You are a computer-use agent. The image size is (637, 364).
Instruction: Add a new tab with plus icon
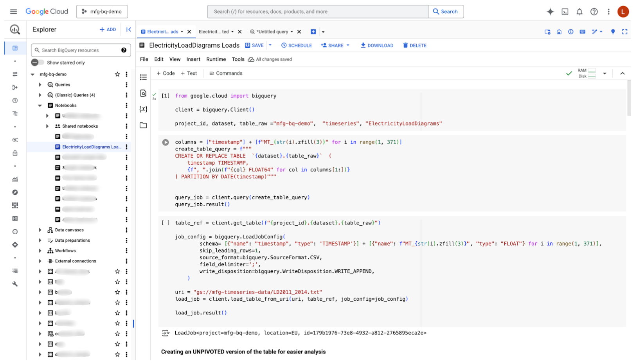click(313, 32)
